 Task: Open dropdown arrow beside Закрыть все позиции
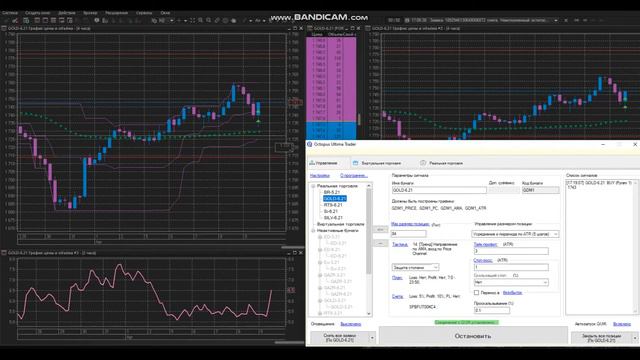pyautogui.click(x=634, y=338)
